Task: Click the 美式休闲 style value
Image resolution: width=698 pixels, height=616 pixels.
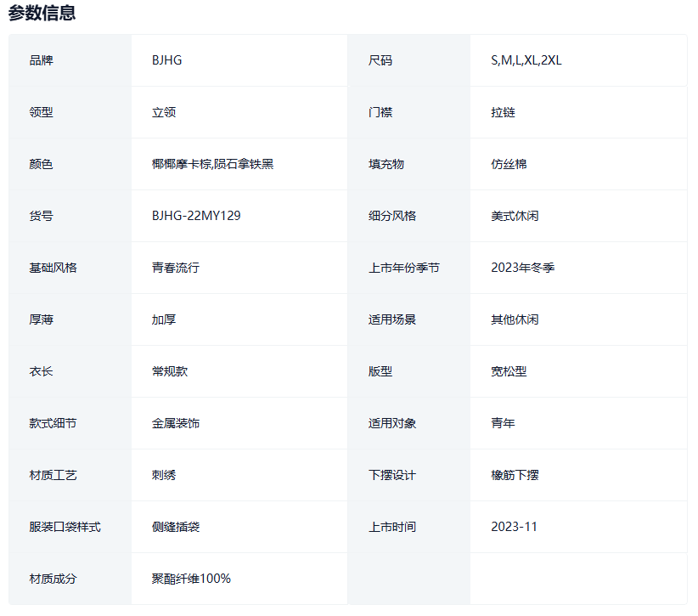Action: [x=515, y=216]
